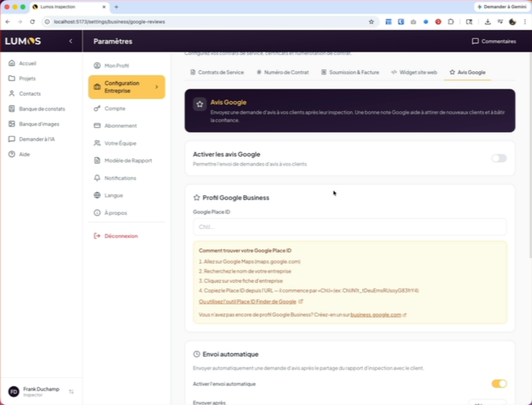Open Notifications settings bell icon
Viewport: 532px width, 405px height.
(x=97, y=178)
